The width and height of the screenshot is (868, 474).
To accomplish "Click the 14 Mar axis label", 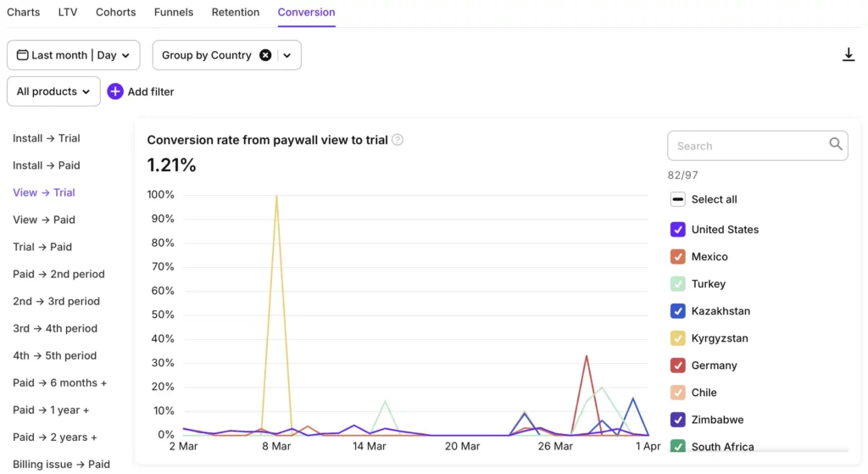I will coord(370,446).
